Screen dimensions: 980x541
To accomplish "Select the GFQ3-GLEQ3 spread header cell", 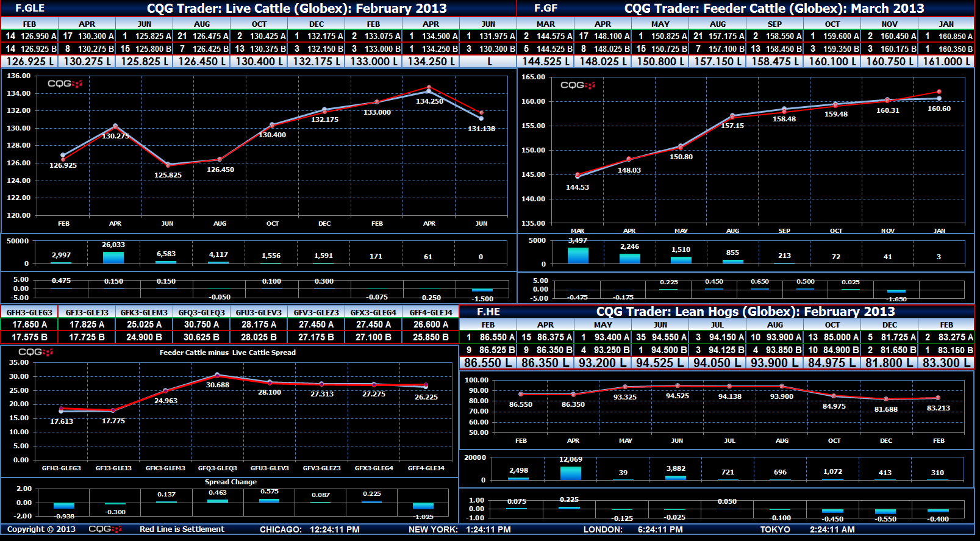I will click(x=201, y=312).
